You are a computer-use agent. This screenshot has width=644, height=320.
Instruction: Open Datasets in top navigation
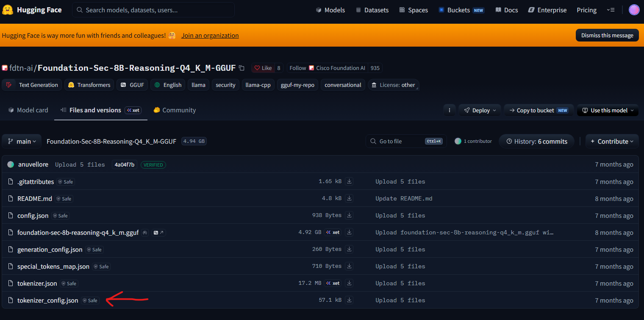[x=372, y=10]
